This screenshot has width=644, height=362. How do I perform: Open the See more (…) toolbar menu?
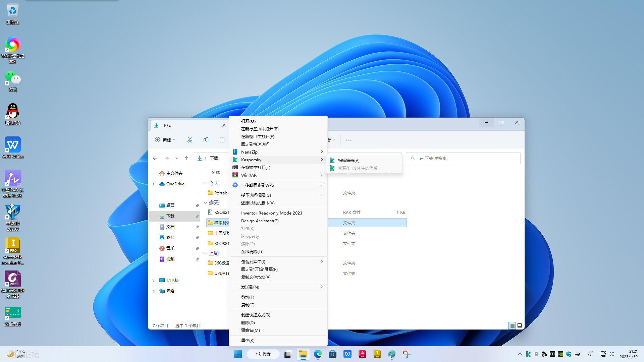pos(349,140)
